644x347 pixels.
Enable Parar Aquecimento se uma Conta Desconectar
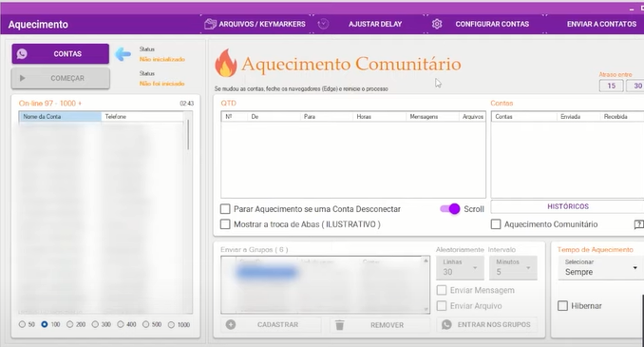pos(225,209)
